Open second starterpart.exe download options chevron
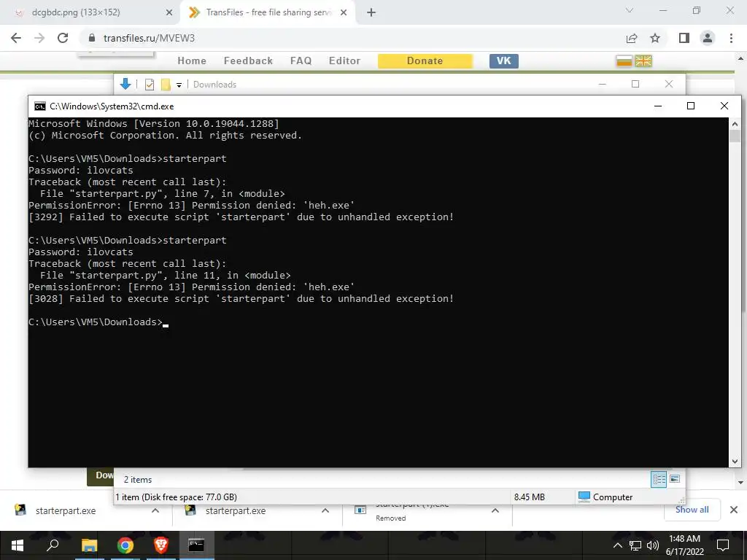 (x=325, y=510)
